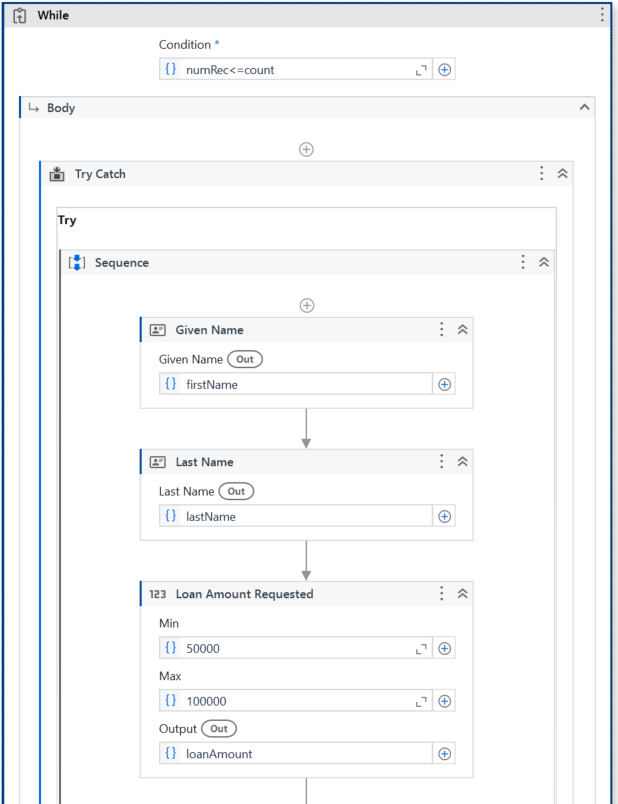Image resolution: width=618 pixels, height=804 pixels.
Task: Collapse the Last Name activity
Action: tap(462, 462)
